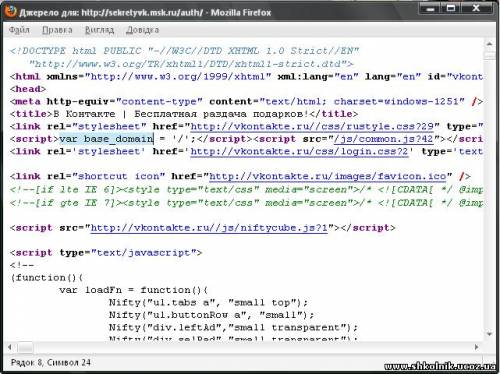This screenshot has height=374, width=500.
Task: Open the /js/common.js?42 script link
Action: pos(383,139)
